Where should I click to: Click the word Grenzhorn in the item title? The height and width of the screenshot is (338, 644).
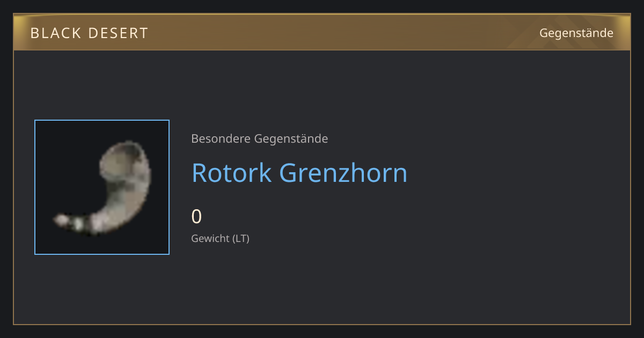point(344,173)
